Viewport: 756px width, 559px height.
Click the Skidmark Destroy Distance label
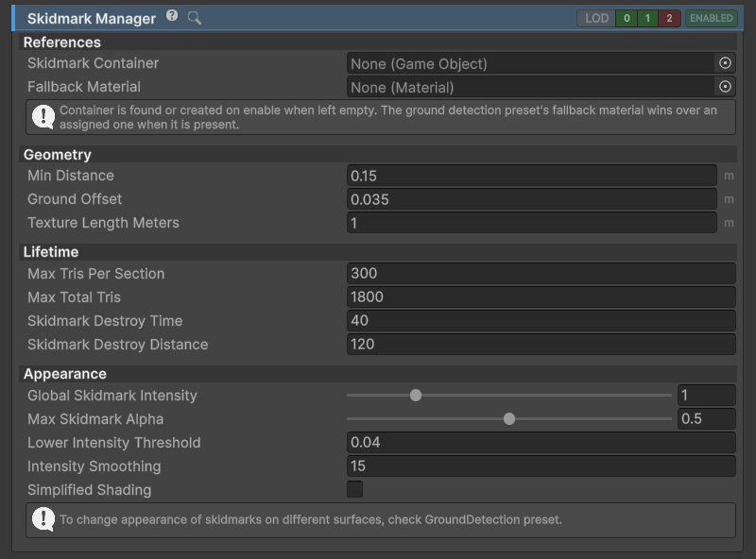(117, 344)
